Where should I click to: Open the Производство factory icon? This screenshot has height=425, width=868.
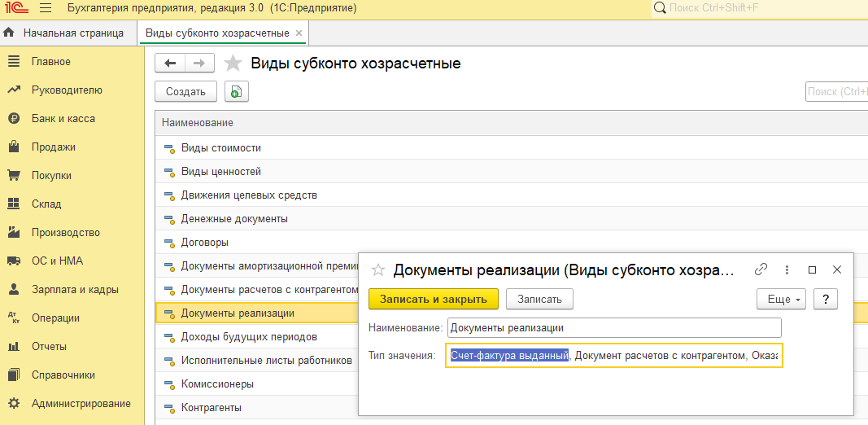(14, 232)
